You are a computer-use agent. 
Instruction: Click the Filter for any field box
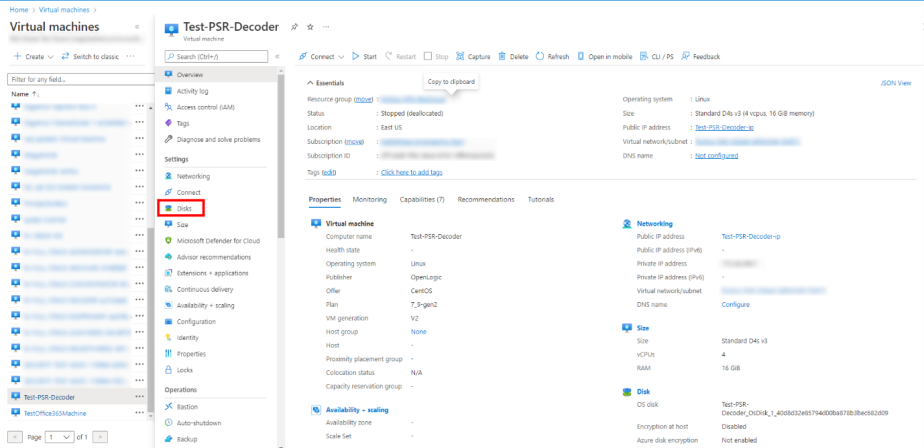tap(81, 79)
